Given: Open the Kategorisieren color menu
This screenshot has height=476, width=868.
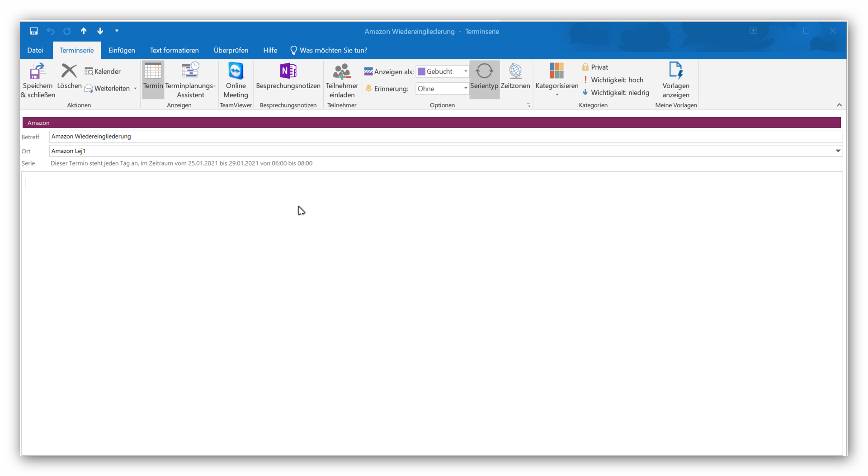Looking at the screenshot, I should [557, 80].
